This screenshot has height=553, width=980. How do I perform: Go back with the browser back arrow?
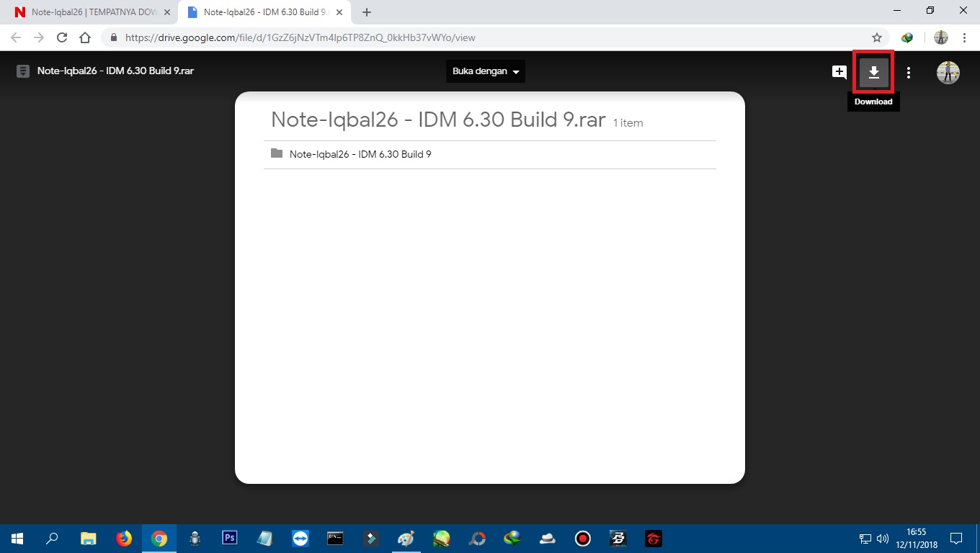click(16, 37)
